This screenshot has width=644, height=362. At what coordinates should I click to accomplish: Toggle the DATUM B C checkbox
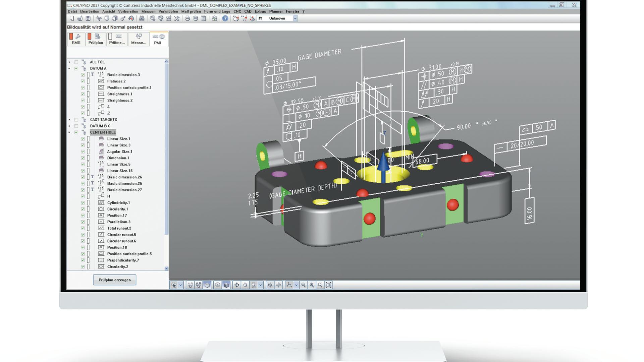pyautogui.click(x=76, y=126)
